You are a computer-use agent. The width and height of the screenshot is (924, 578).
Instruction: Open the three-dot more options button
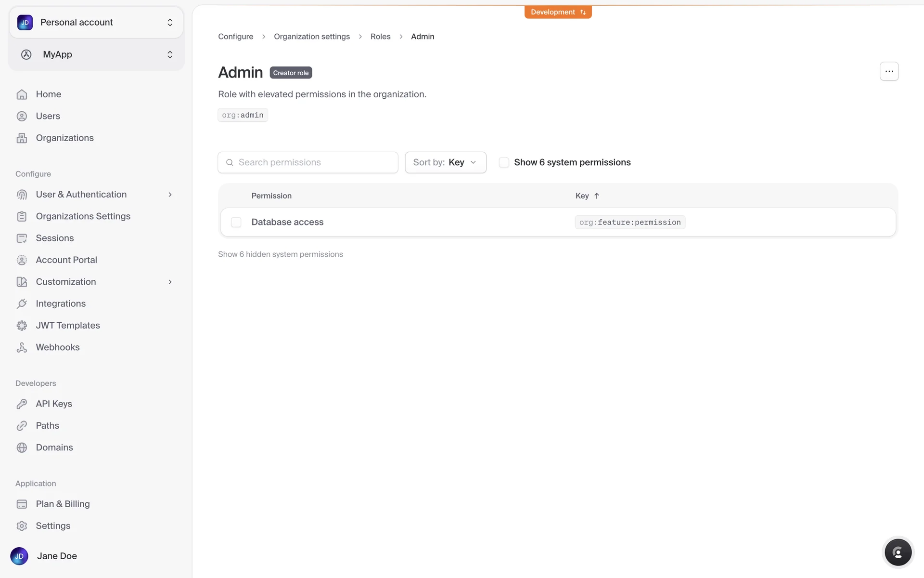[889, 71]
